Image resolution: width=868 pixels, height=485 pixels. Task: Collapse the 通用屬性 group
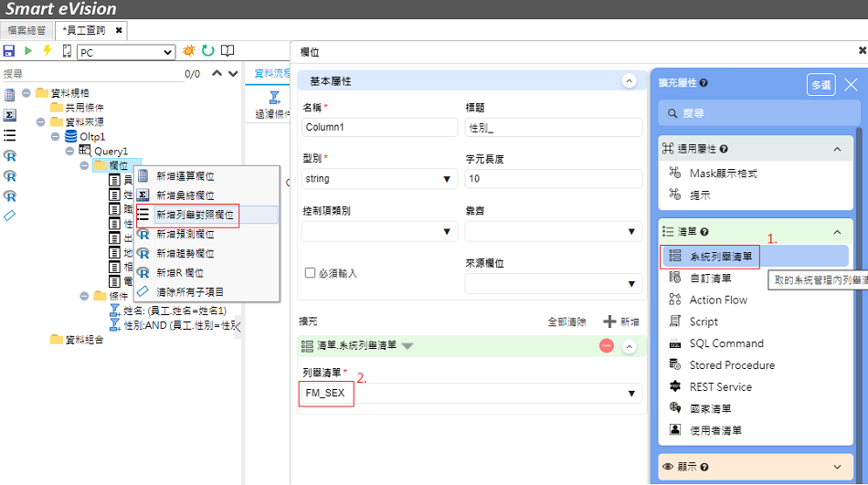[x=837, y=149]
